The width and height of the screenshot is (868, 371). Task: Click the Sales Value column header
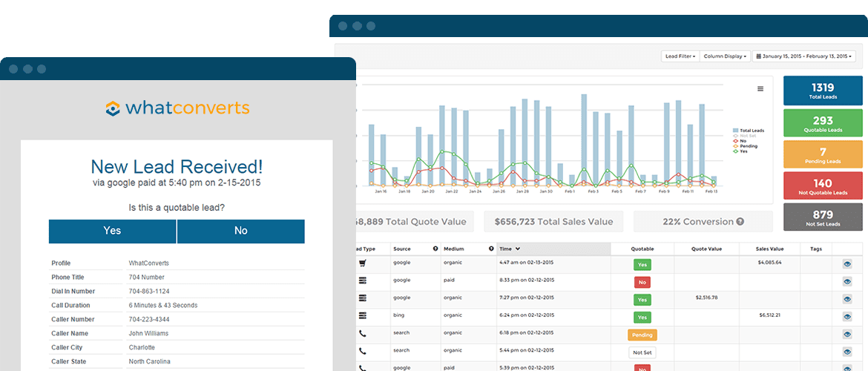pos(769,249)
